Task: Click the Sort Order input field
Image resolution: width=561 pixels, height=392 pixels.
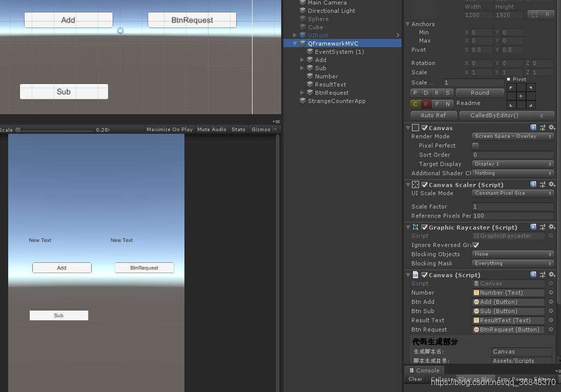Action: pos(512,155)
